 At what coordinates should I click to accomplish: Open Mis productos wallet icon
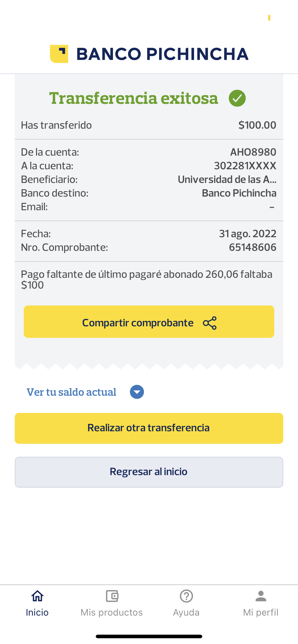(112, 596)
